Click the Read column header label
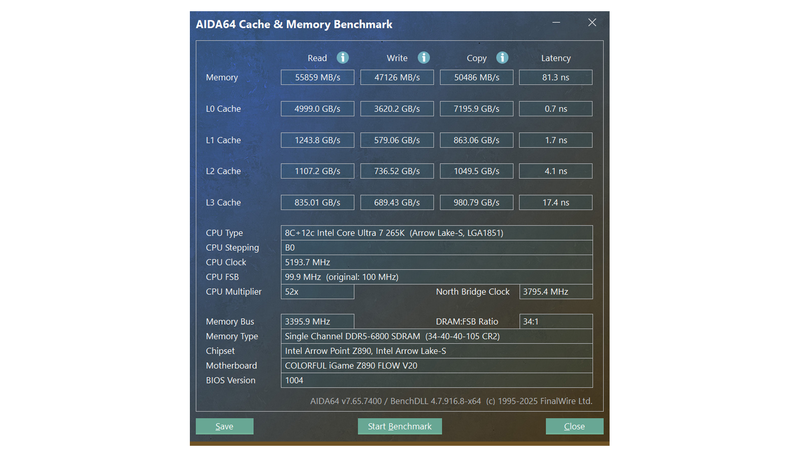 click(317, 58)
